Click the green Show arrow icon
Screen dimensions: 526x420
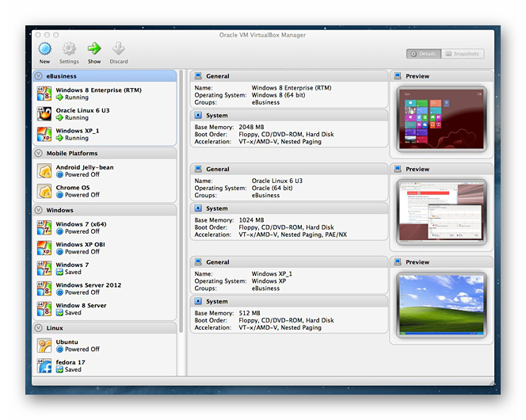(94, 49)
